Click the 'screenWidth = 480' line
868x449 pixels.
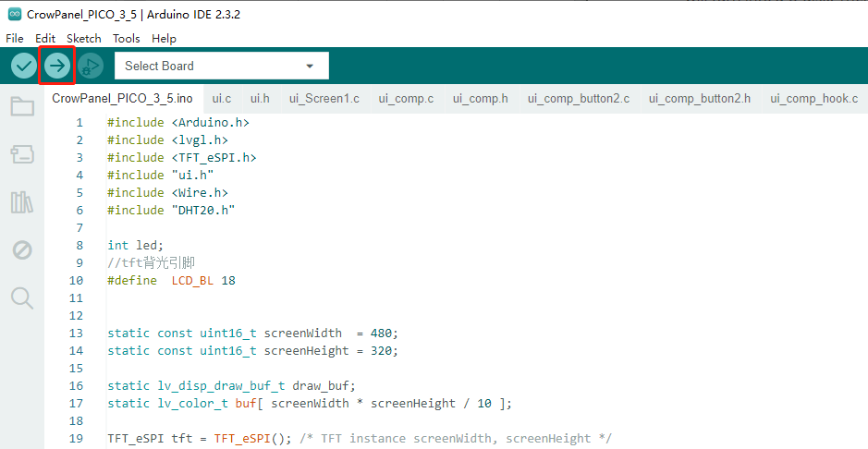click(253, 333)
